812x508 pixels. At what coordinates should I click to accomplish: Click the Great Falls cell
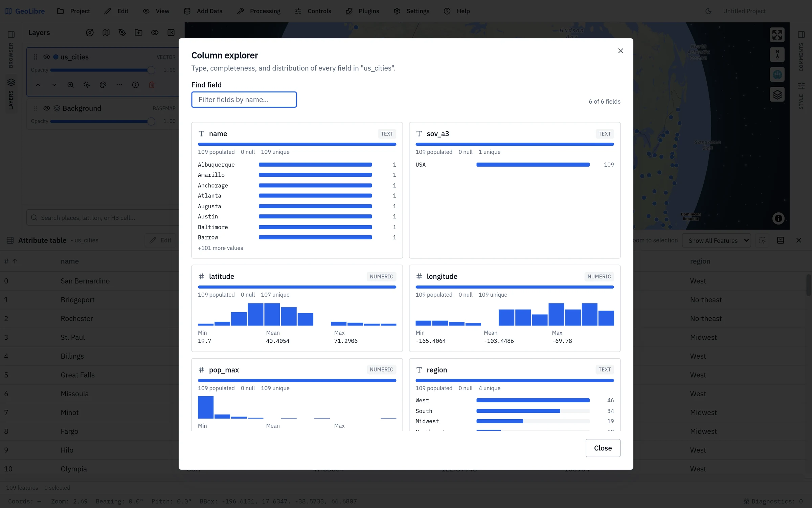pyautogui.click(x=77, y=375)
